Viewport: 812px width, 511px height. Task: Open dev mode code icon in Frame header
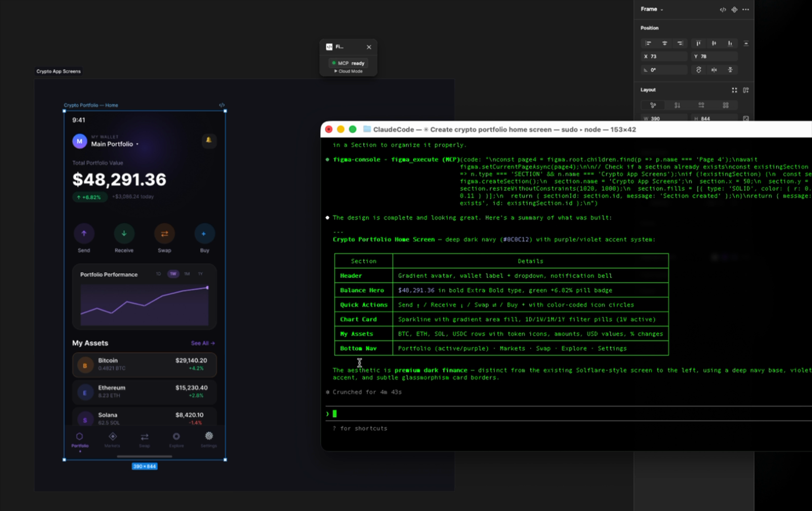[723, 10]
